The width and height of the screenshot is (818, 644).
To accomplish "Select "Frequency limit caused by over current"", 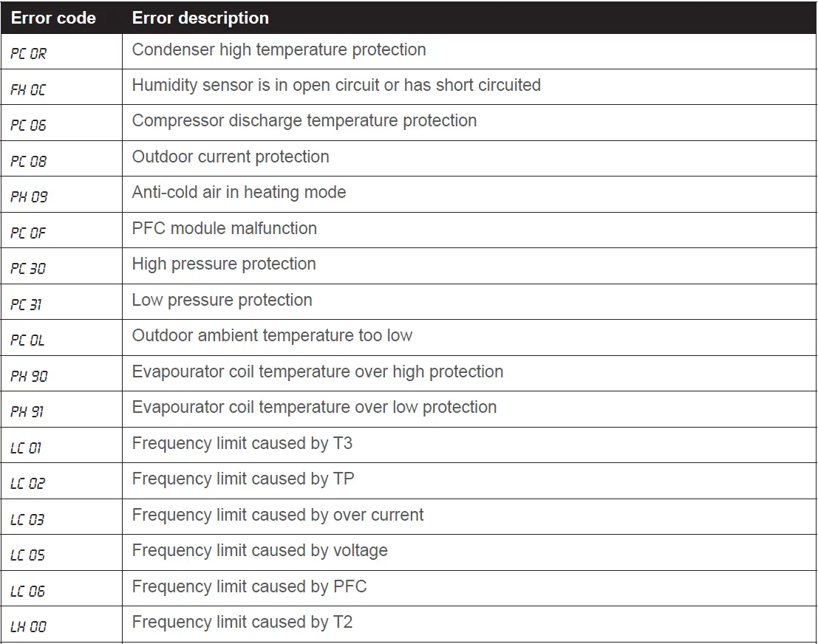I will (278, 515).
